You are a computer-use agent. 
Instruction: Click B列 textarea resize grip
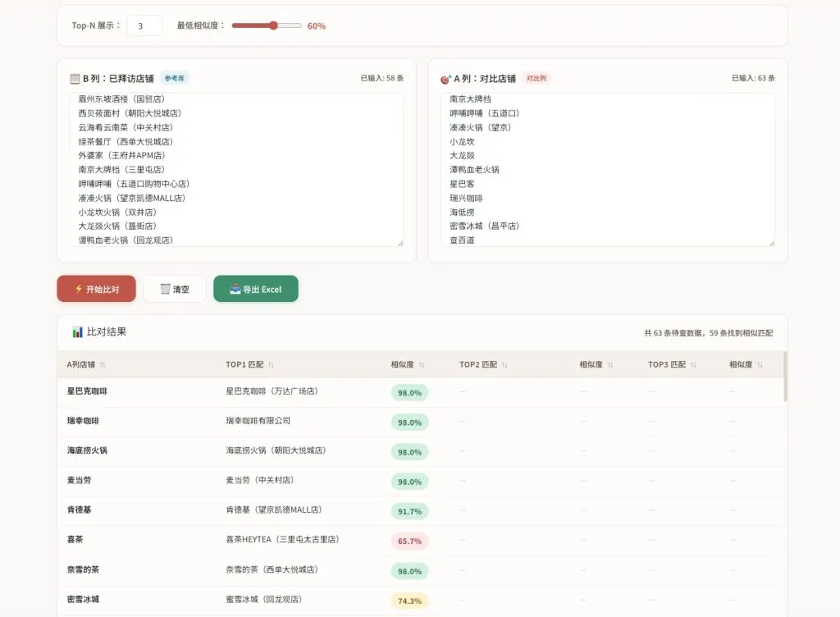[x=400, y=243]
